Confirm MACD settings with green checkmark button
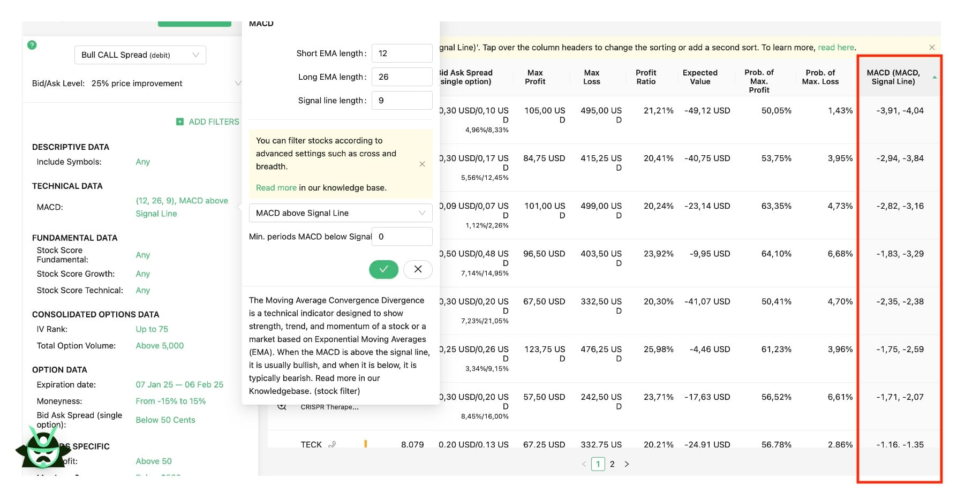The height and width of the screenshot is (501, 980). click(x=383, y=269)
